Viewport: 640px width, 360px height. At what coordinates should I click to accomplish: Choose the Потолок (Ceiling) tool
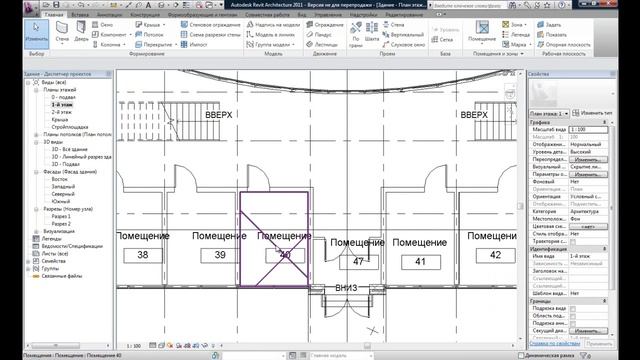point(149,35)
